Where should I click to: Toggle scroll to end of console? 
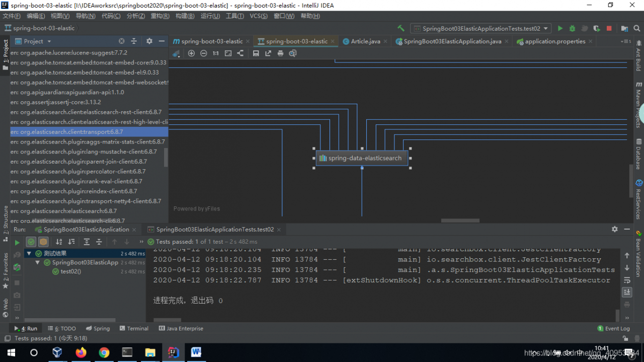[x=627, y=292]
